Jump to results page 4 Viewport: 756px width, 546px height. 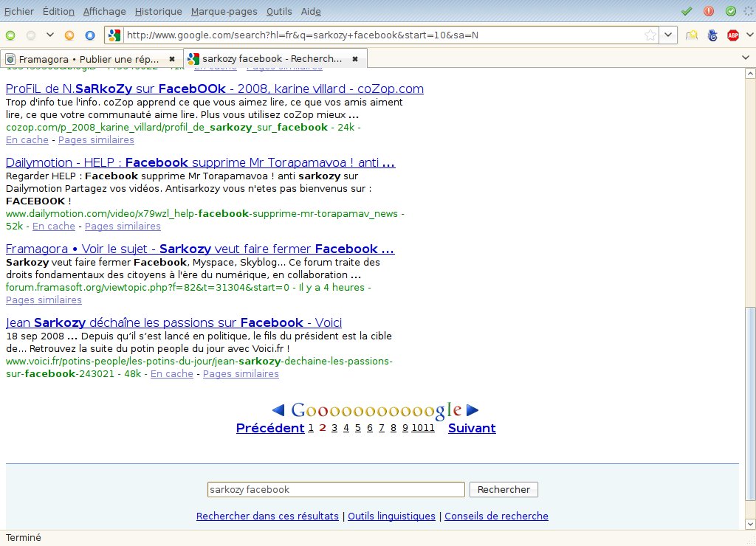click(346, 428)
